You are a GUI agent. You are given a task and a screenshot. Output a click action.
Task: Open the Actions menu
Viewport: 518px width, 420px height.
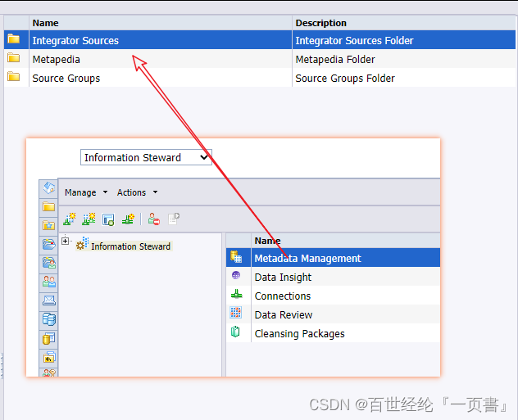[131, 192]
